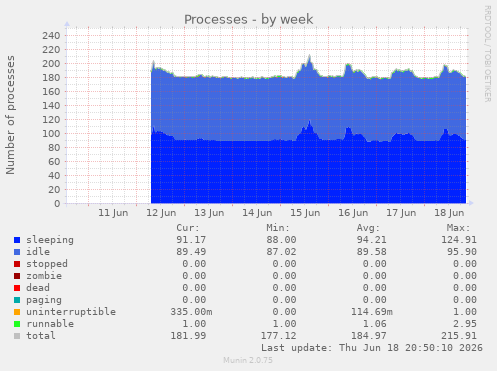Click the '0' y-axis tick label
Viewport: 497px width, 371px height.
(57, 204)
